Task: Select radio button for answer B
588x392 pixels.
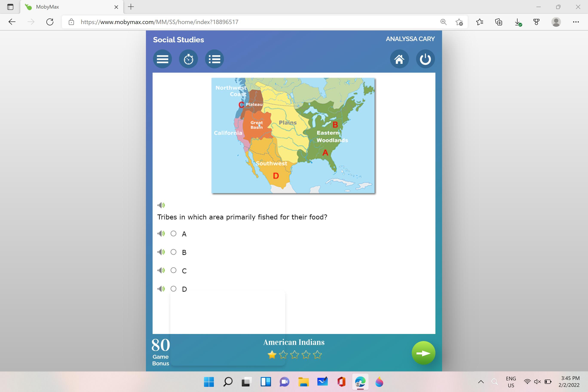Action: (173, 252)
